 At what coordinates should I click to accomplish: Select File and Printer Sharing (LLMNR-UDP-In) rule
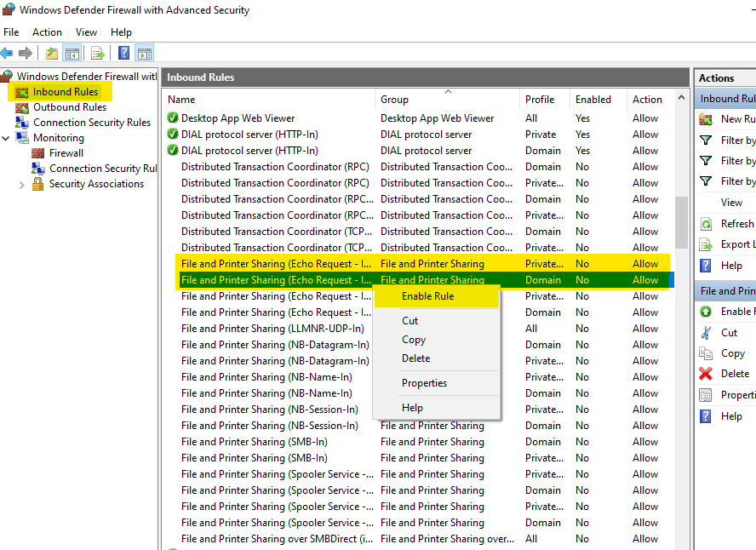click(417, 329)
